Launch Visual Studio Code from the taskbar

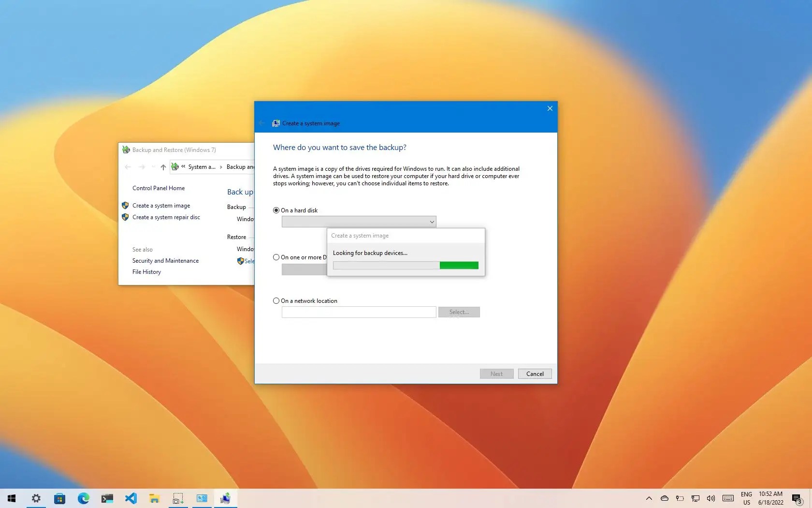point(131,498)
